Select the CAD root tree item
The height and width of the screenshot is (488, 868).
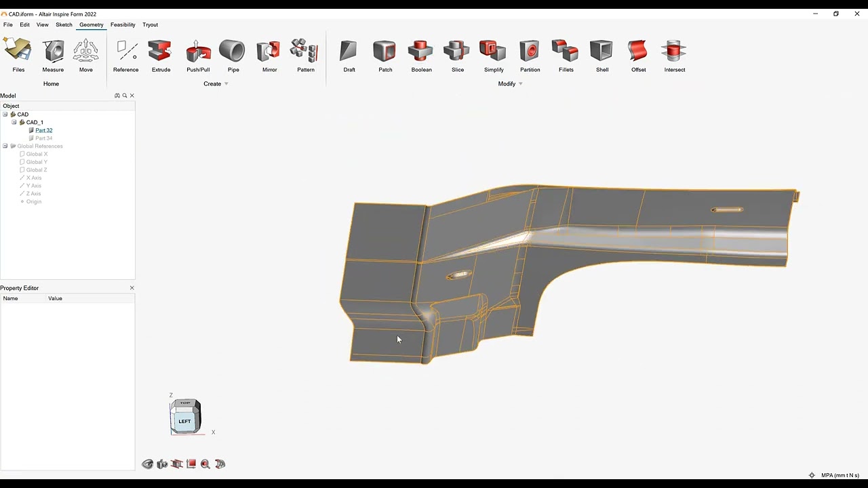click(22, 115)
